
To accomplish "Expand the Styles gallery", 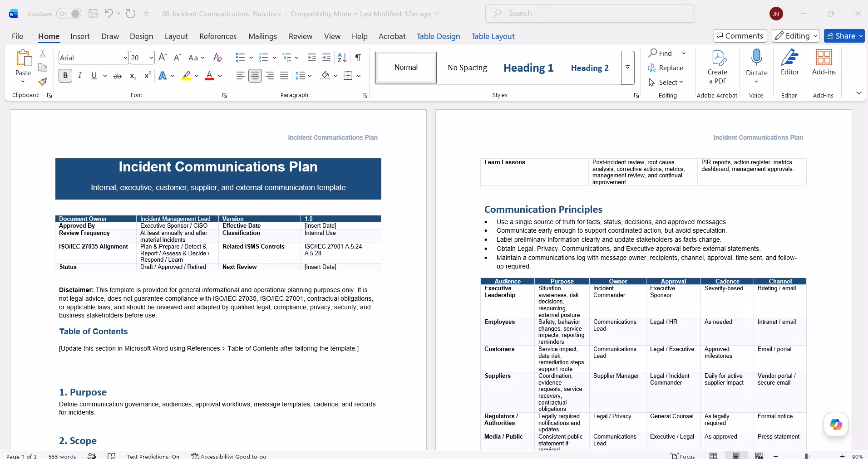I will [x=627, y=68].
